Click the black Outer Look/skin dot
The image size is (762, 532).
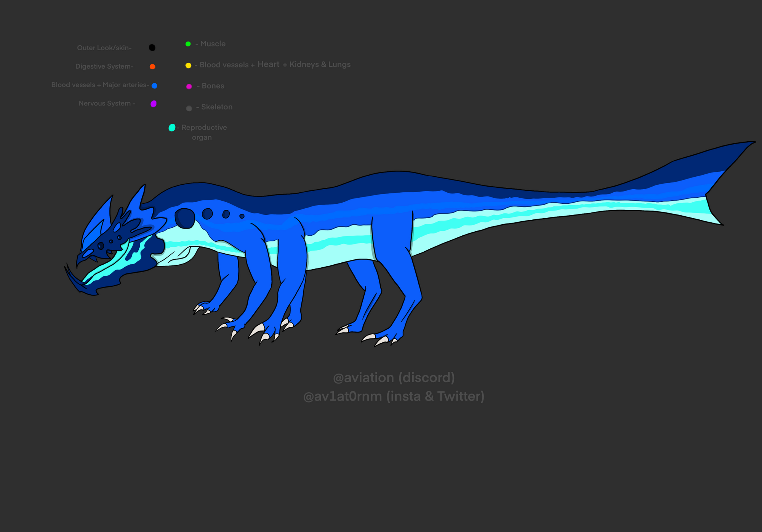point(152,48)
